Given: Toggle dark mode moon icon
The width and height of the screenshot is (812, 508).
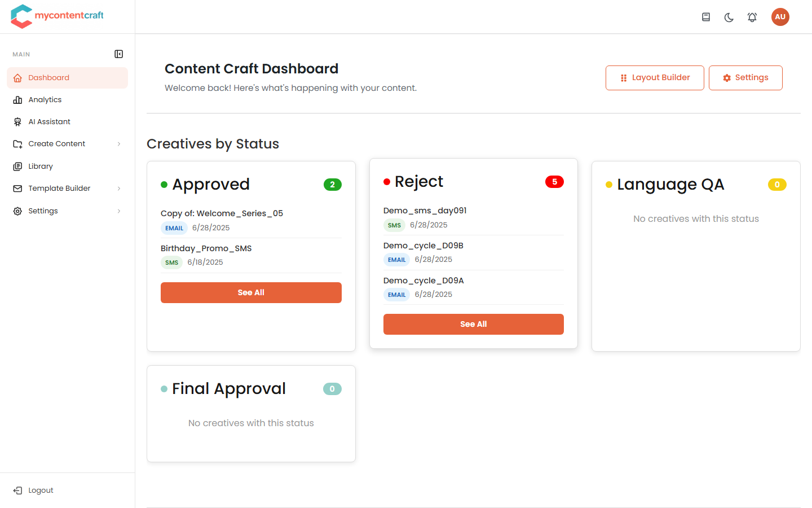Looking at the screenshot, I should pyautogui.click(x=729, y=17).
